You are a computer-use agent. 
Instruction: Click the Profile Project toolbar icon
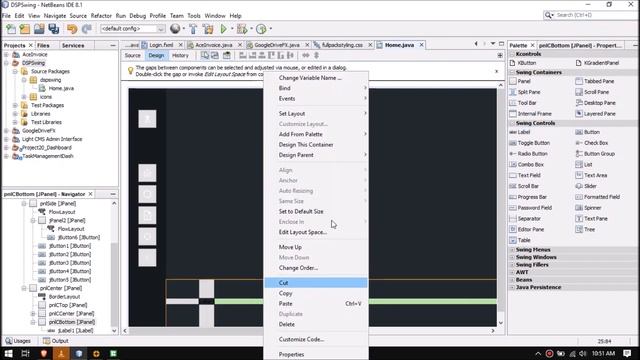tap(261, 29)
